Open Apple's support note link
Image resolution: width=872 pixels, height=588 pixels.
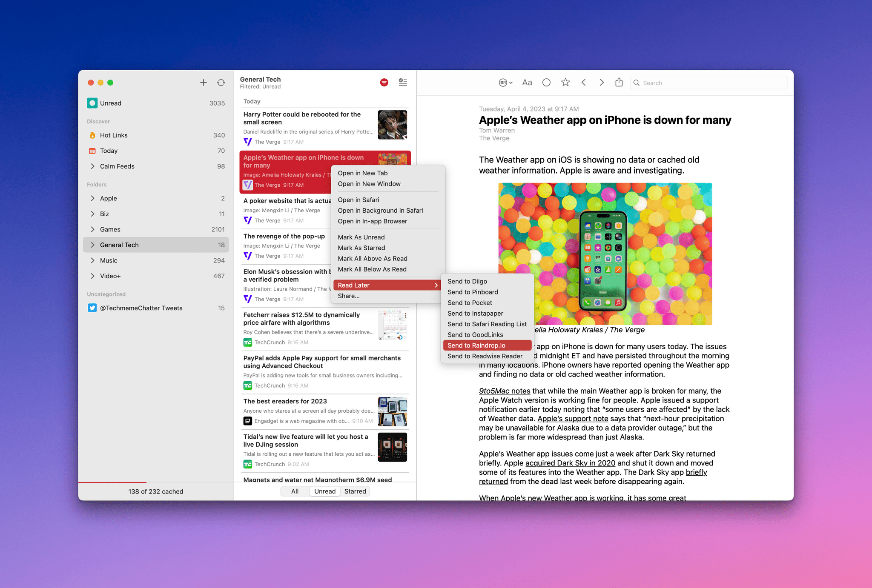(x=573, y=419)
